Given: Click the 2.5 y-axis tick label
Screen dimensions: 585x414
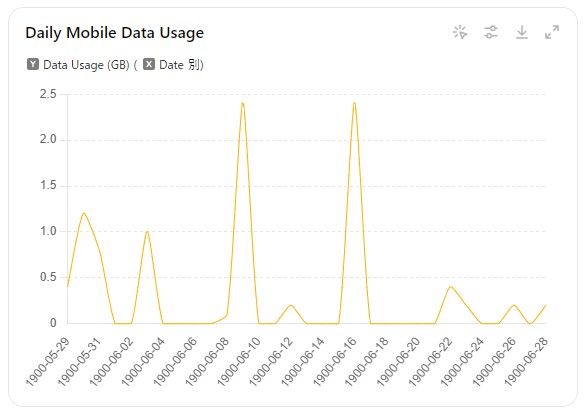Looking at the screenshot, I should 48,94.
